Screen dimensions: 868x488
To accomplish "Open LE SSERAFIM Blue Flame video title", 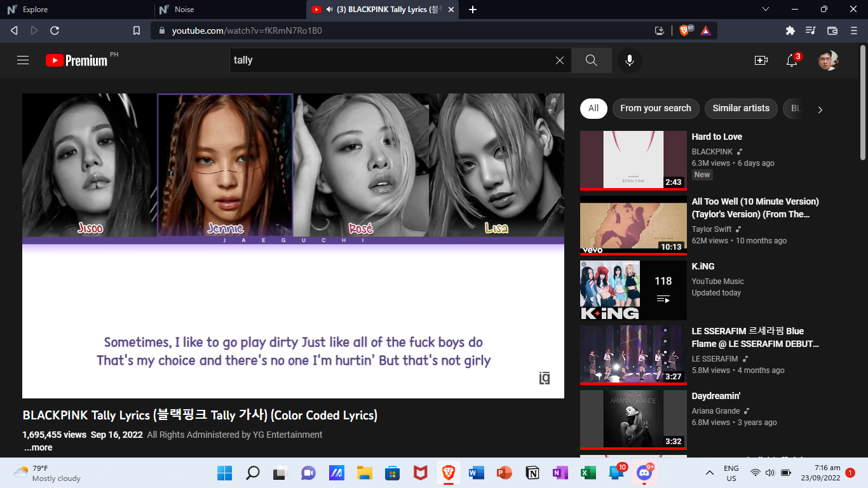I will (756, 337).
